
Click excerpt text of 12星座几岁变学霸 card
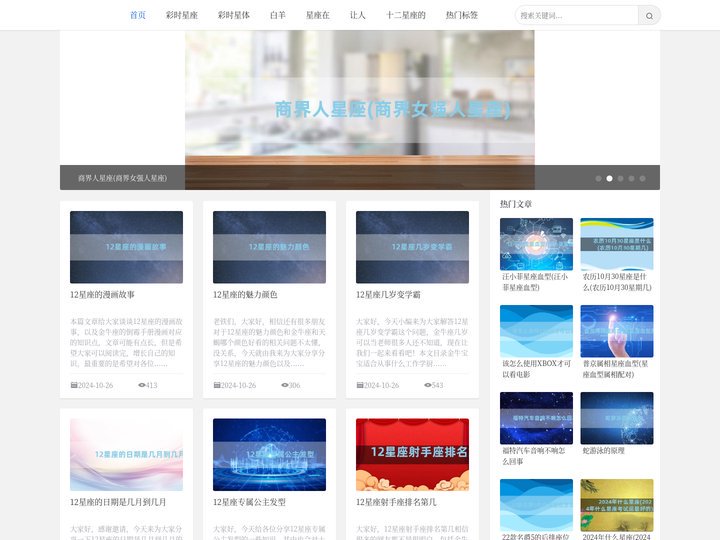click(412, 343)
